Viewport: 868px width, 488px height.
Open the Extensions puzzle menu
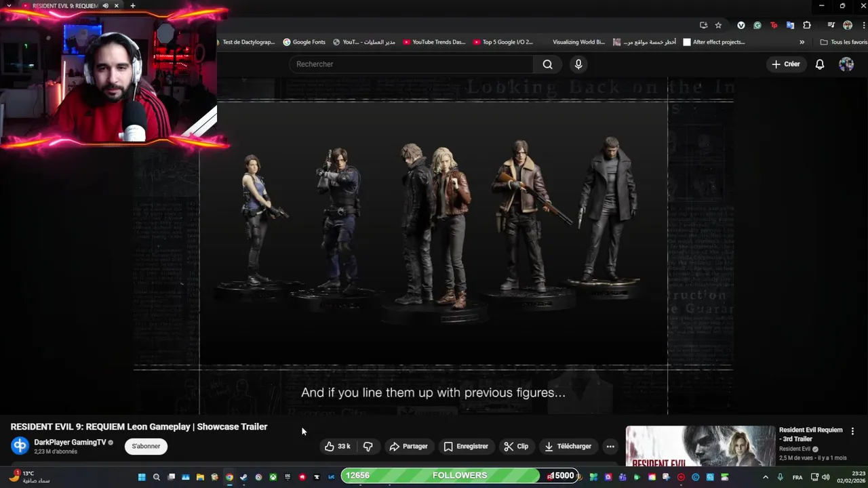(x=807, y=25)
